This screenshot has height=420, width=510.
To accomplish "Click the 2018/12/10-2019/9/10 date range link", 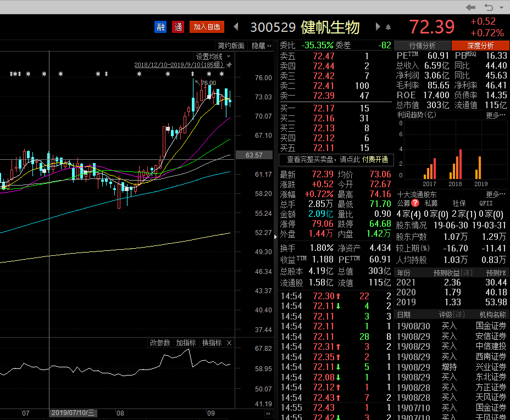I will [x=179, y=65].
